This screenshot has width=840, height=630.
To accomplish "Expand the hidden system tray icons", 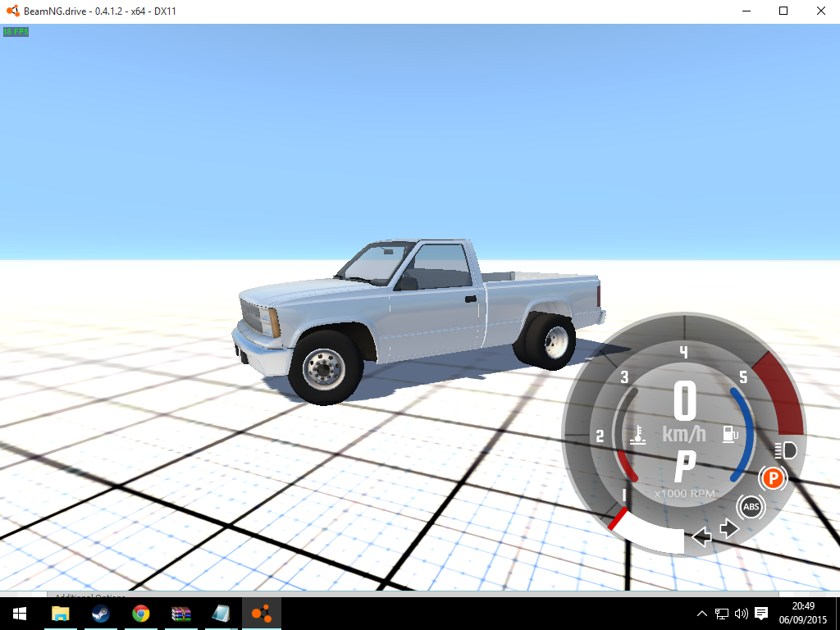I will [702, 614].
